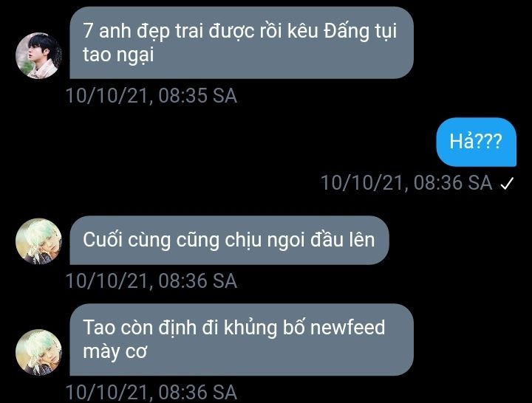The image size is (532, 403).
Task: Click the 10/10/21, 08:35 SA timestamp
Action: pos(151,95)
